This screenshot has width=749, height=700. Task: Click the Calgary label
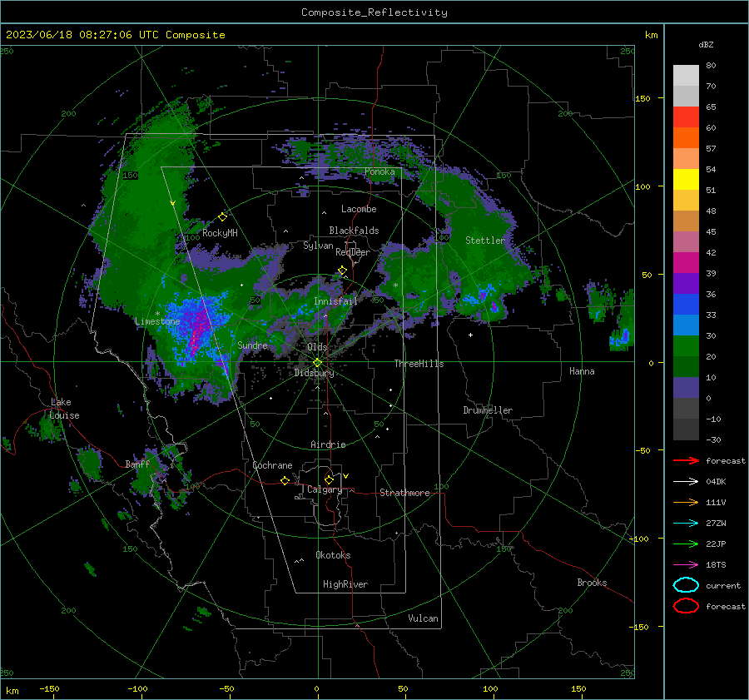(325, 489)
